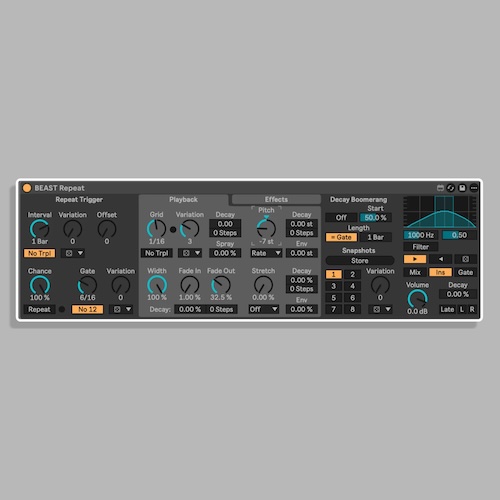
Task: Select the Mix routing mode
Action: pyautogui.click(x=415, y=272)
